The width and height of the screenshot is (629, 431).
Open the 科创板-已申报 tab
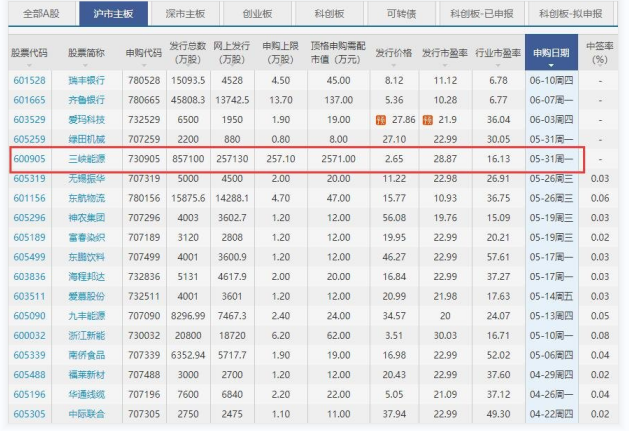pos(482,14)
